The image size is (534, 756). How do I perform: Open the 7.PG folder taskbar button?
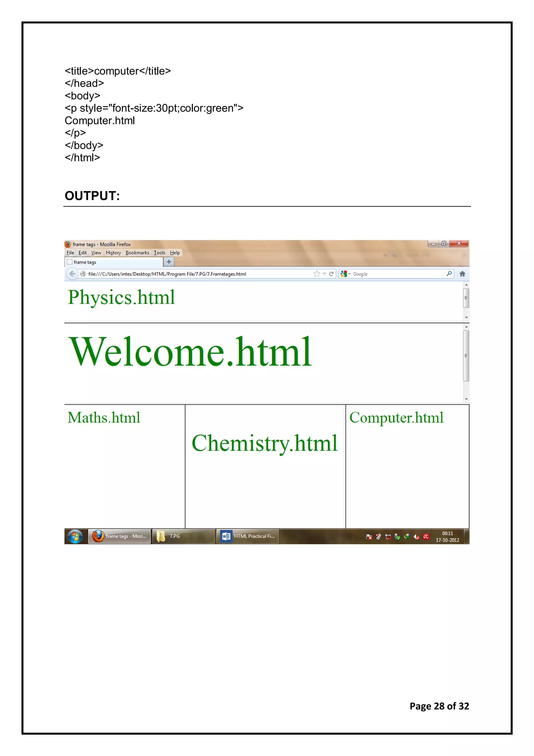click(x=183, y=536)
